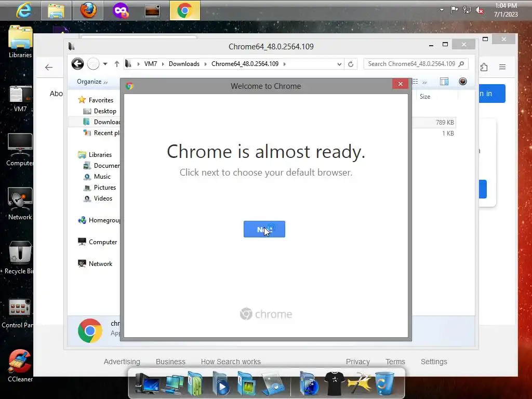Image resolution: width=532 pixels, height=399 pixels.
Task: Toggle the preview pane icon
Action: click(x=444, y=82)
